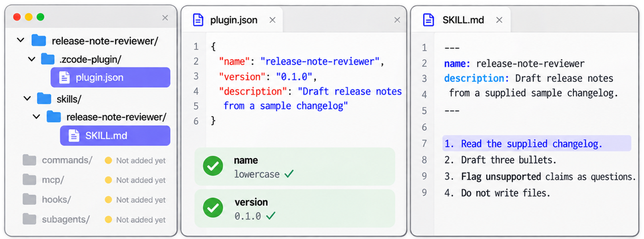This screenshot has width=644, height=239.
Task: Click 'Not added yet' beside commands/
Action: pos(141,160)
